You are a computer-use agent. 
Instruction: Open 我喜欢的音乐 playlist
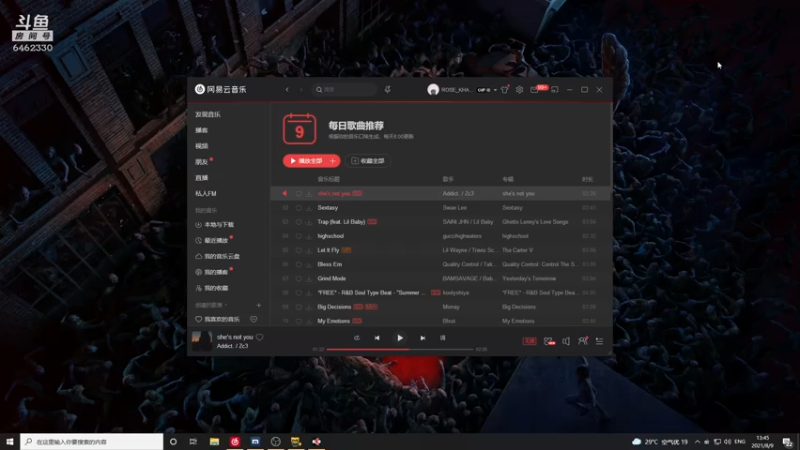pos(217,319)
